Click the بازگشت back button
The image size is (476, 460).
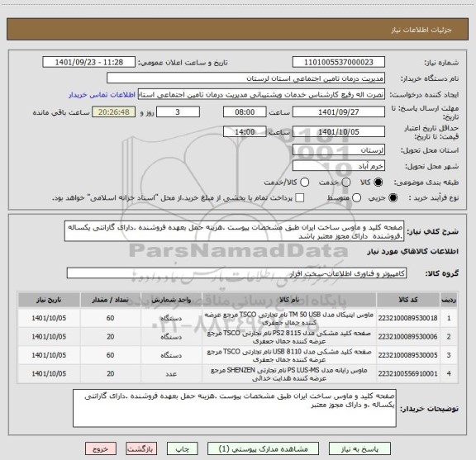(141, 448)
